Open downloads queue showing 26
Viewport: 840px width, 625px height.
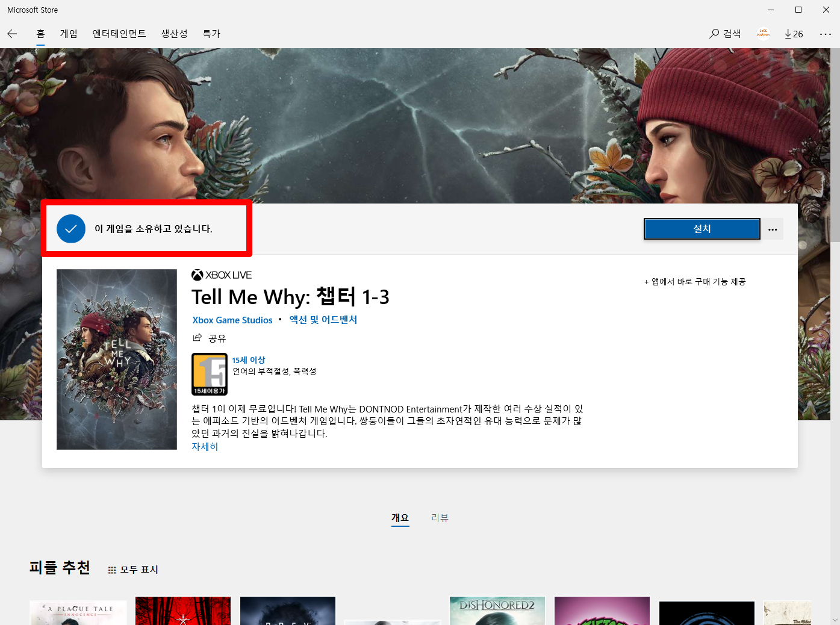(x=794, y=34)
